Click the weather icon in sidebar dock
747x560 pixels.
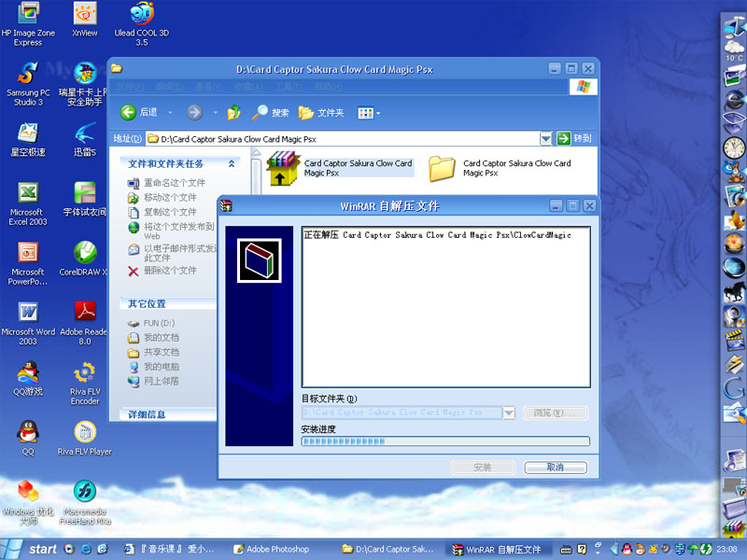coord(734,50)
